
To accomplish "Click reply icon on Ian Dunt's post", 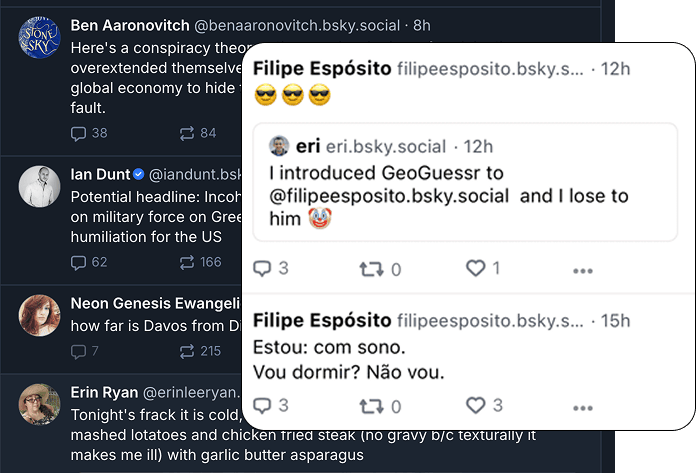I will click(x=79, y=262).
